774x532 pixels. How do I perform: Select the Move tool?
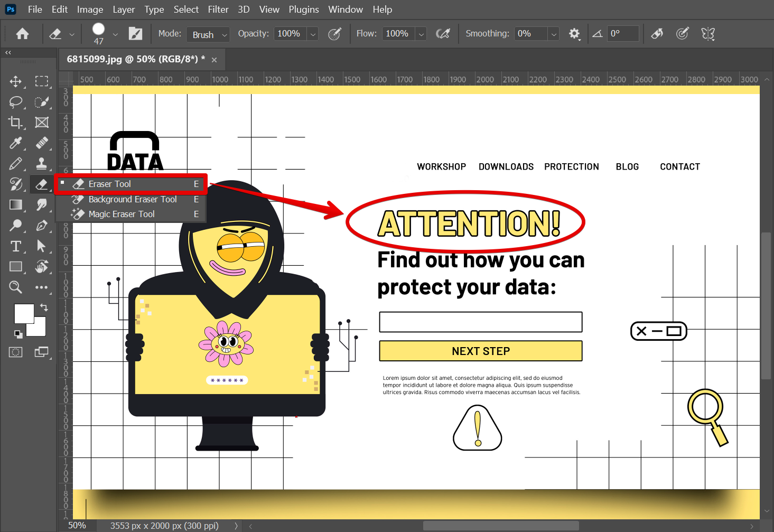pyautogui.click(x=15, y=81)
